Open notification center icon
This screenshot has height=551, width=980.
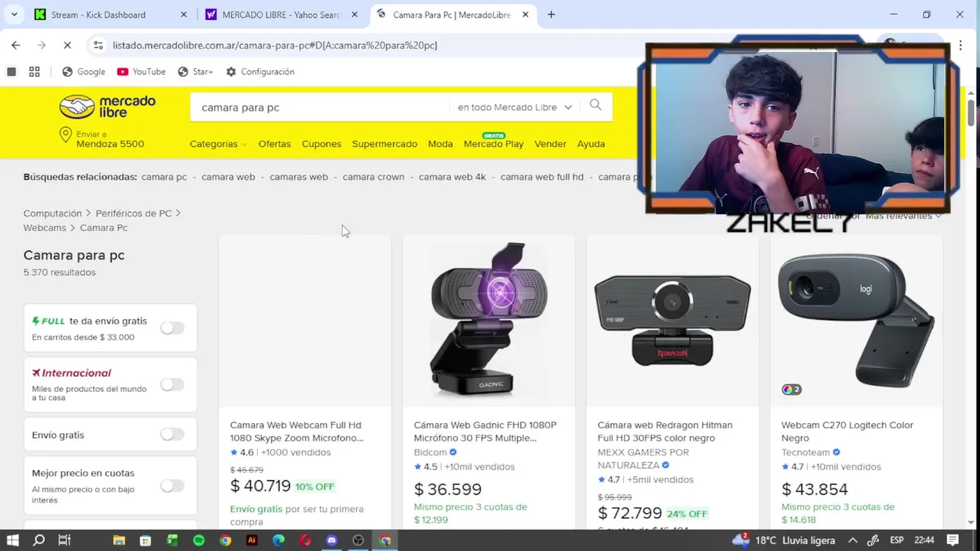tap(952, 540)
